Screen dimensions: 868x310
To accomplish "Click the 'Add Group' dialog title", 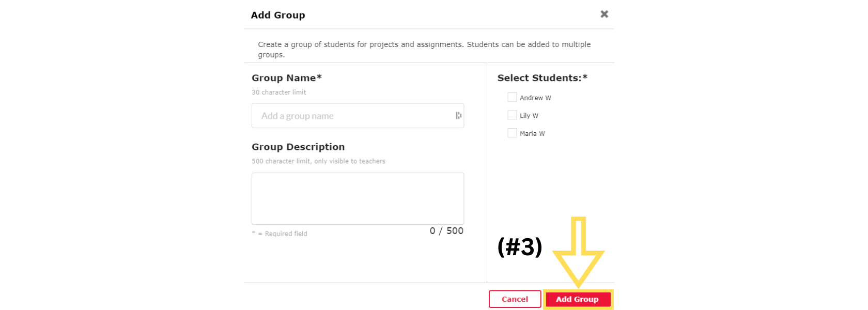I will [x=278, y=16].
